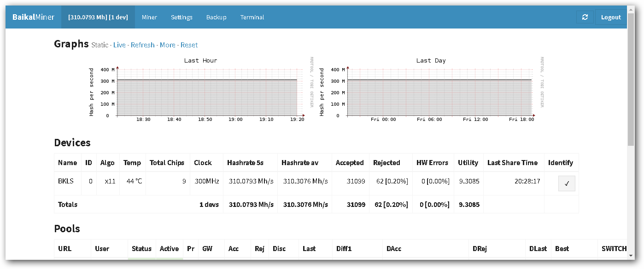Screen dimensions: 644x269
Task: Open the Settings menu tab
Action: [x=181, y=17]
